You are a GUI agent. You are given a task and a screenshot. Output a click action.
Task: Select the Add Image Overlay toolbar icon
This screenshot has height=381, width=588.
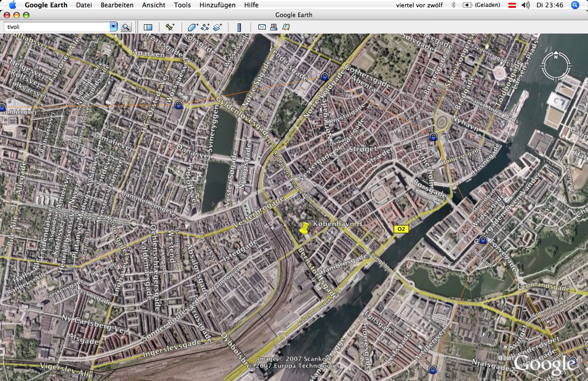(217, 27)
